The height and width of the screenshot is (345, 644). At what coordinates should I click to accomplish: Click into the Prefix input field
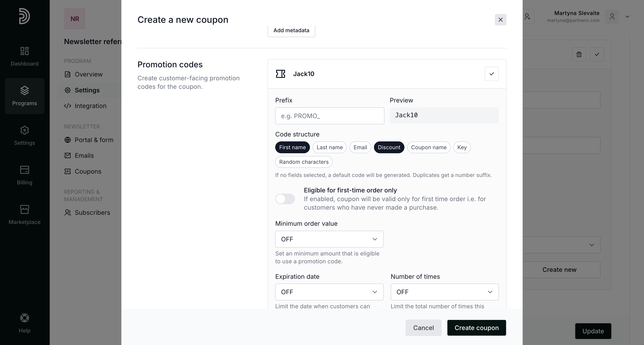point(329,116)
